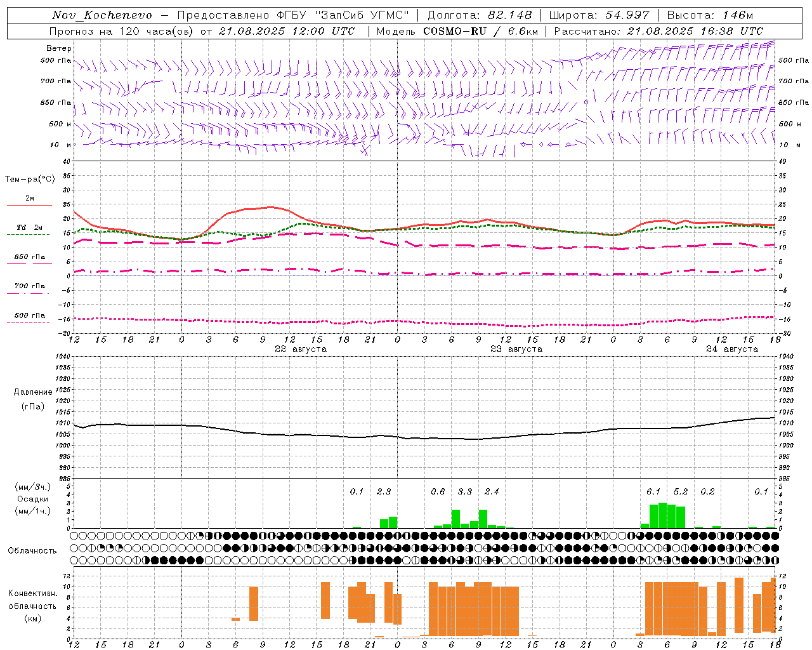Click the "Долгота: 82.148" header value

pos(480,15)
